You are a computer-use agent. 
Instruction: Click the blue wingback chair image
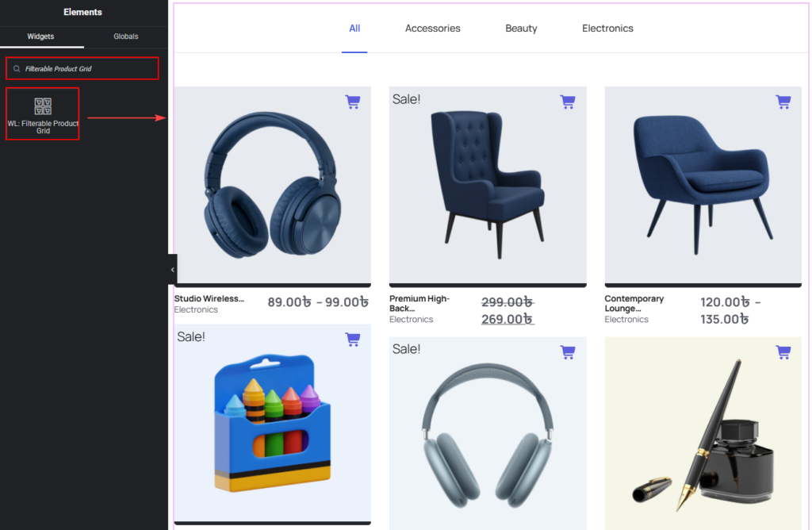click(488, 185)
